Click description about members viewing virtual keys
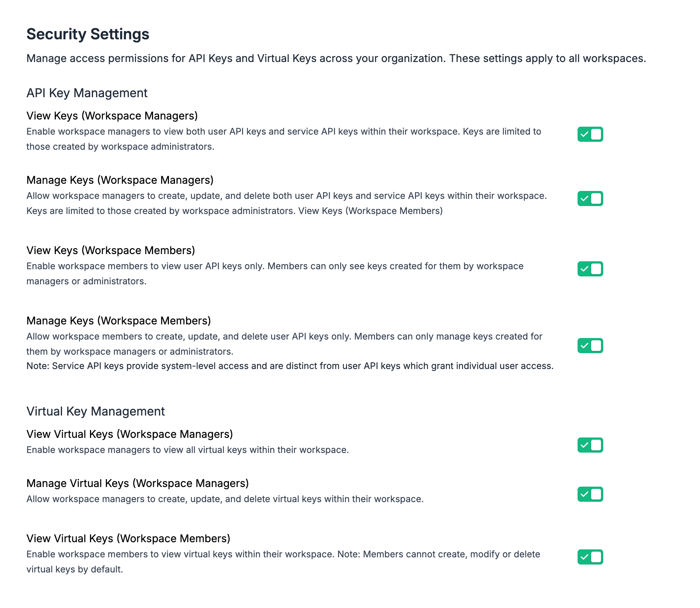The image size is (700, 608). pyautogui.click(x=283, y=562)
